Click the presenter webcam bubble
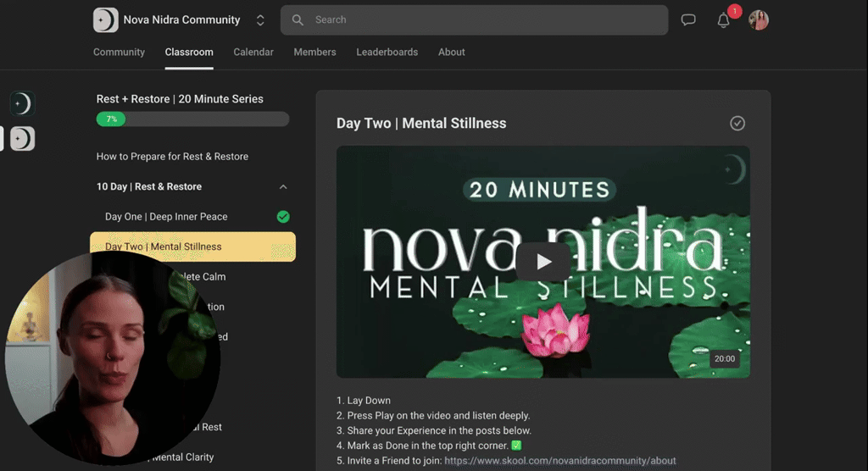The image size is (868, 471). coord(113,357)
